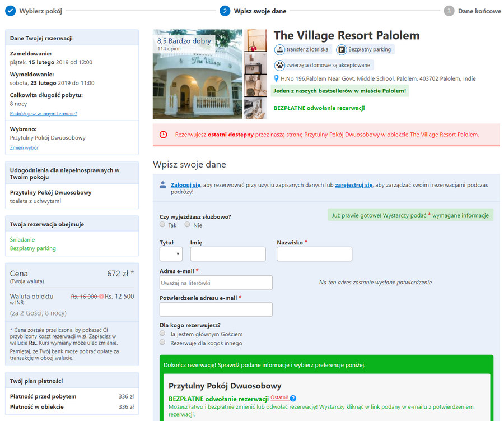Open the second small room thumbnail
The image size is (504, 421).
click(x=255, y=63)
